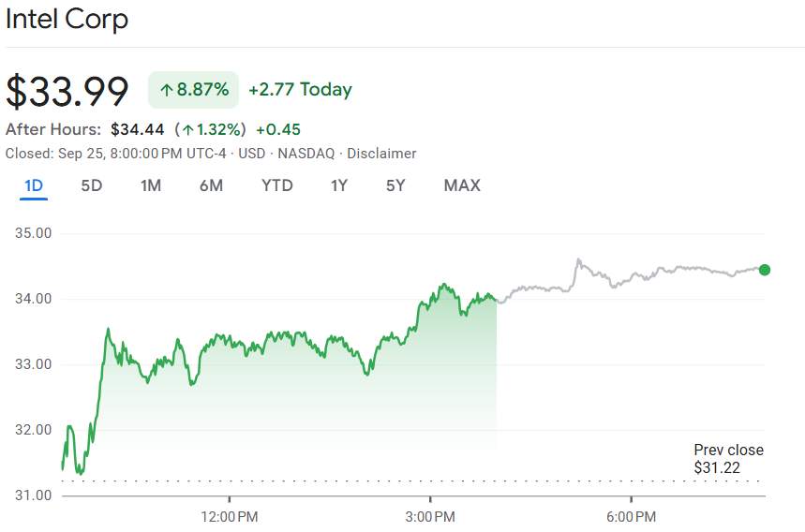
Task: Click the after-hours up arrow beside 1.32%
Action: coord(187,129)
